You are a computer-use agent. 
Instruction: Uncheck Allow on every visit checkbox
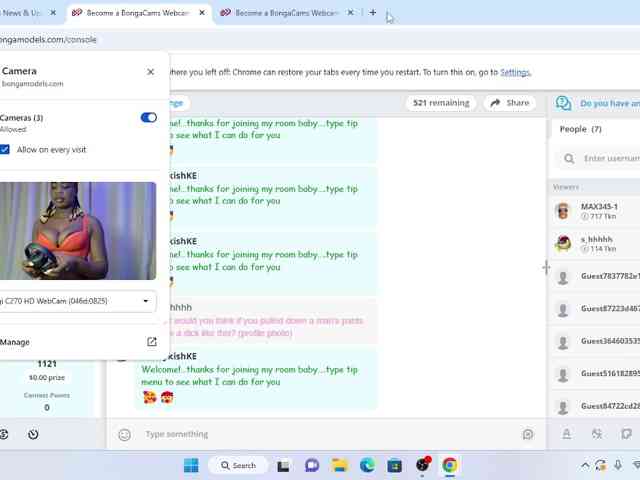pos(5,149)
